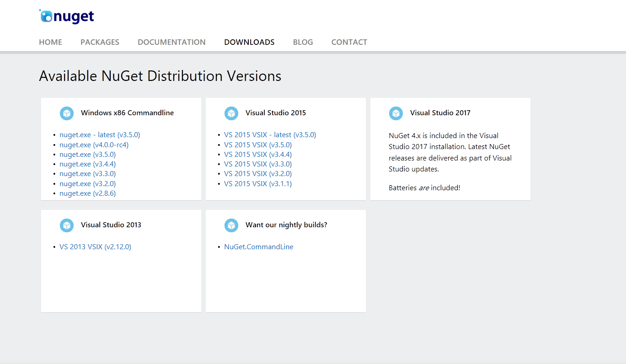626x364 pixels.
Task: Click the Visual Studio 2013 package icon
Action: [x=67, y=225]
